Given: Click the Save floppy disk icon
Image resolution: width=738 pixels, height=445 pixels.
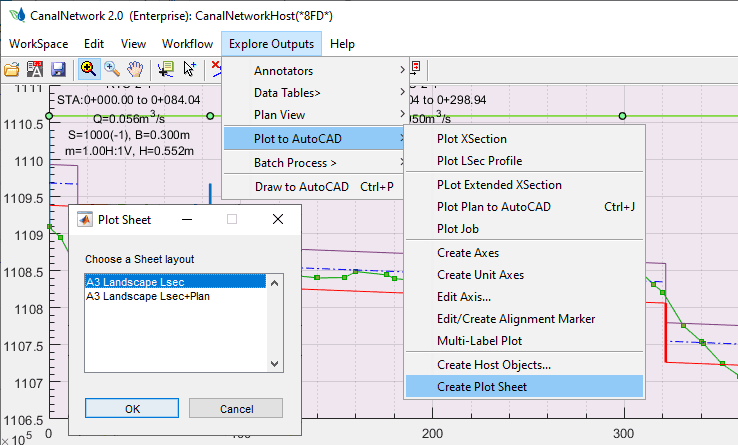Looking at the screenshot, I should 58,69.
